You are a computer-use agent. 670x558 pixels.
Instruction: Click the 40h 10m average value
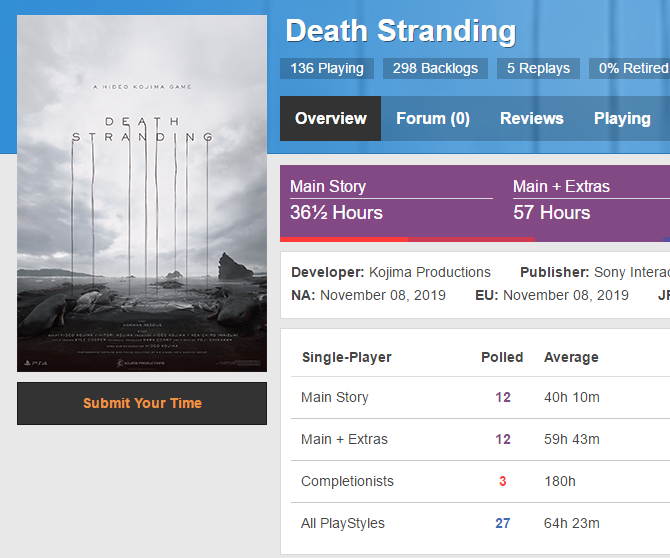coord(571,397)
